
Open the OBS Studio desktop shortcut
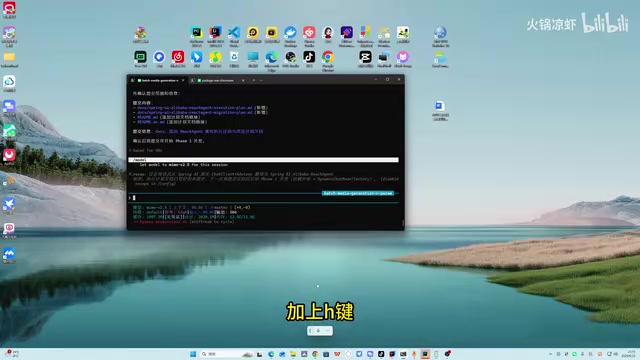point(290,59)
